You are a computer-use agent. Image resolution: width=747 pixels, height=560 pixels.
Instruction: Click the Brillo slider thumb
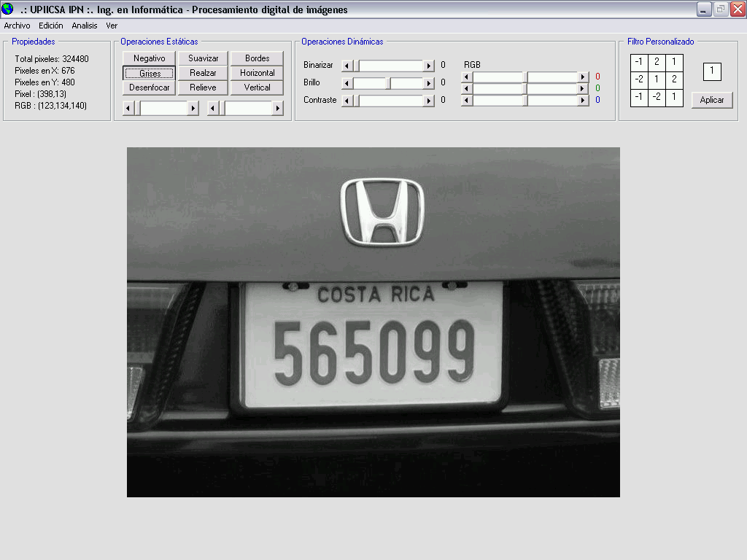pos(388,83)
